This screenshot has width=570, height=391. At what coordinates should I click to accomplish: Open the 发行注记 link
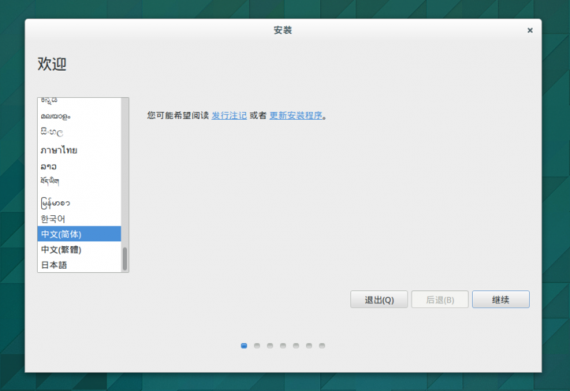click(x=229, y=116)
